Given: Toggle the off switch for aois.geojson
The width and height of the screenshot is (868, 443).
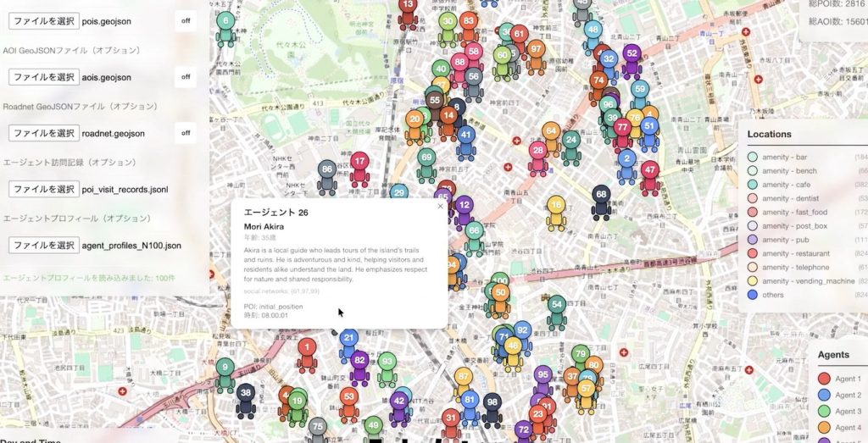Looking at the screenshot, I should 186,77.
